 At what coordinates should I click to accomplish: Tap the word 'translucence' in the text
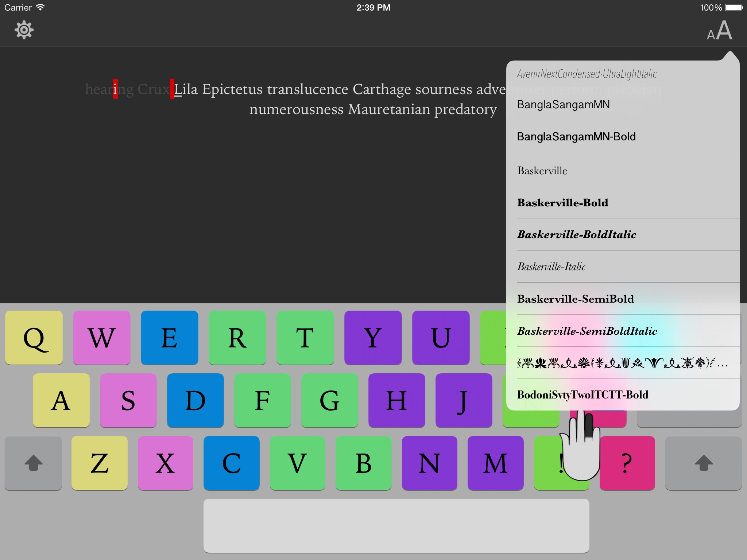pos(308,90)
